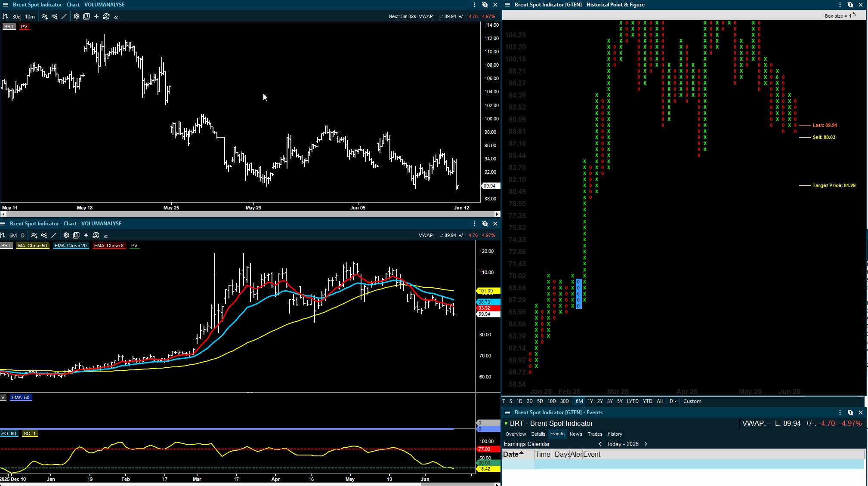Screen dimensions: 868x486
Task: Collapse the top chart toolbar with double chevron
Action: tap(116, 17)
